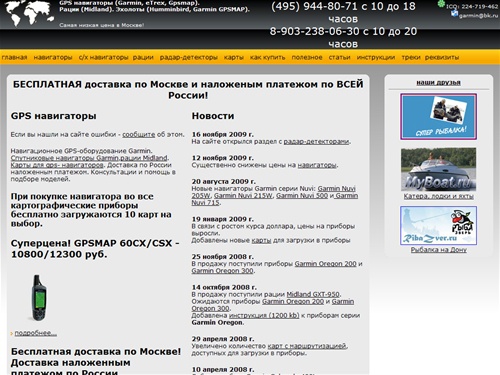Open the треки menu item
Viewport: 500px width, 375px height.
[411, 57]
